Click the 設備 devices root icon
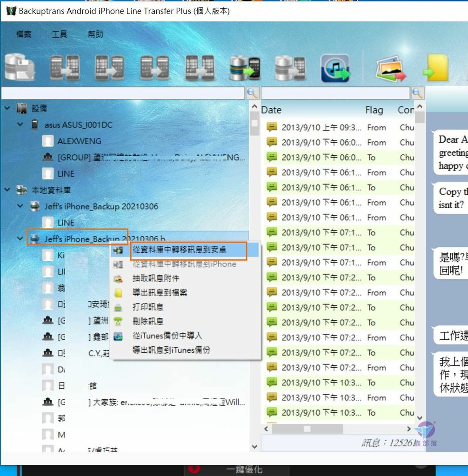Image resolution: width=468 pixels, height=476 pixels. 21,108
